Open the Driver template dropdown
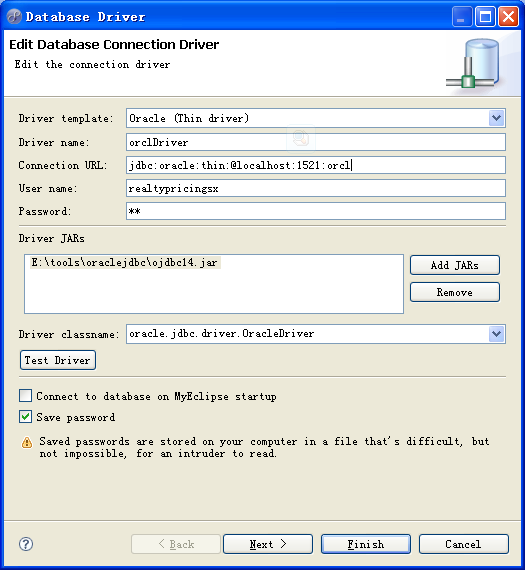 click(x=496, y=118)
